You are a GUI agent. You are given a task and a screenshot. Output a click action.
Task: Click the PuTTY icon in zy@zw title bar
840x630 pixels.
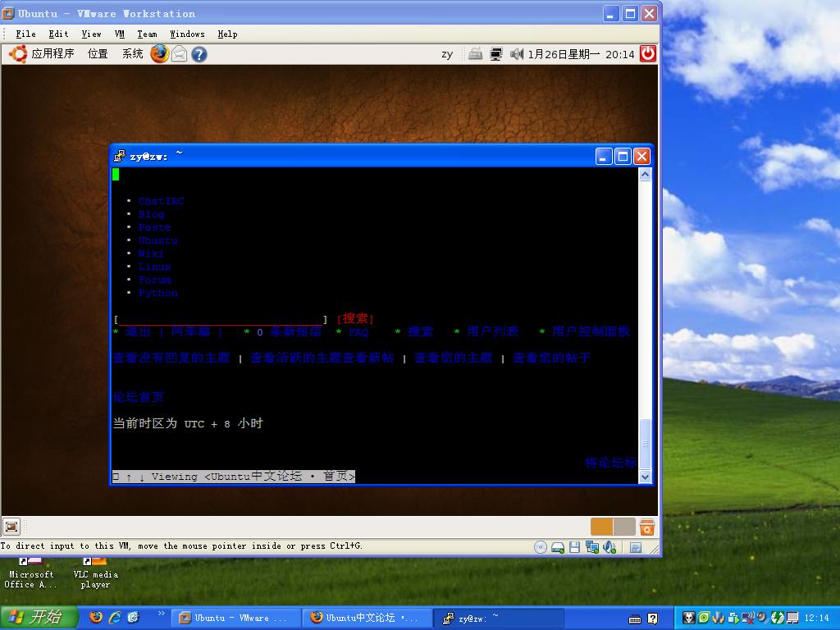(x=120, y=156)
